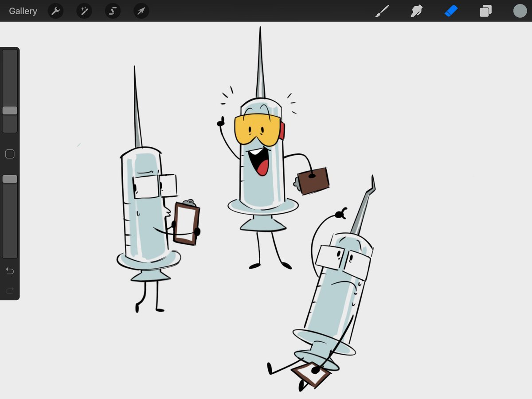Tap the square modify button on sidebar
Viewport: 532px width, 399px height.
(10, 154)
